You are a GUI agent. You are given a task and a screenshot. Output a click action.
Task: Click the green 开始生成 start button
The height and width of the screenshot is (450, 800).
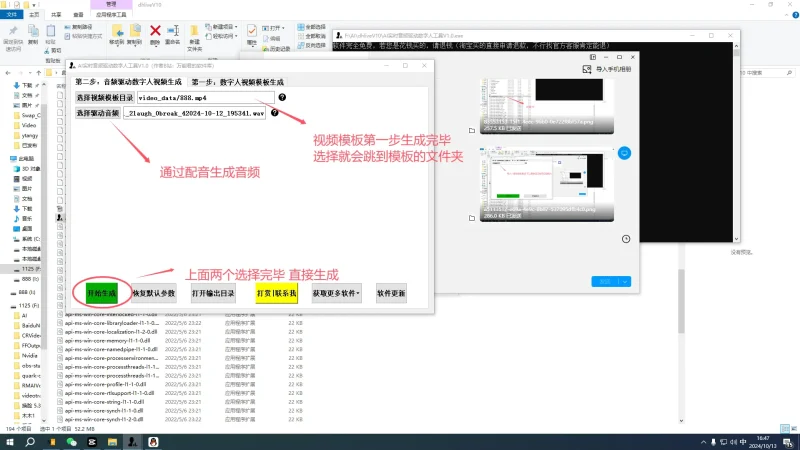click(x=101, y=294)
